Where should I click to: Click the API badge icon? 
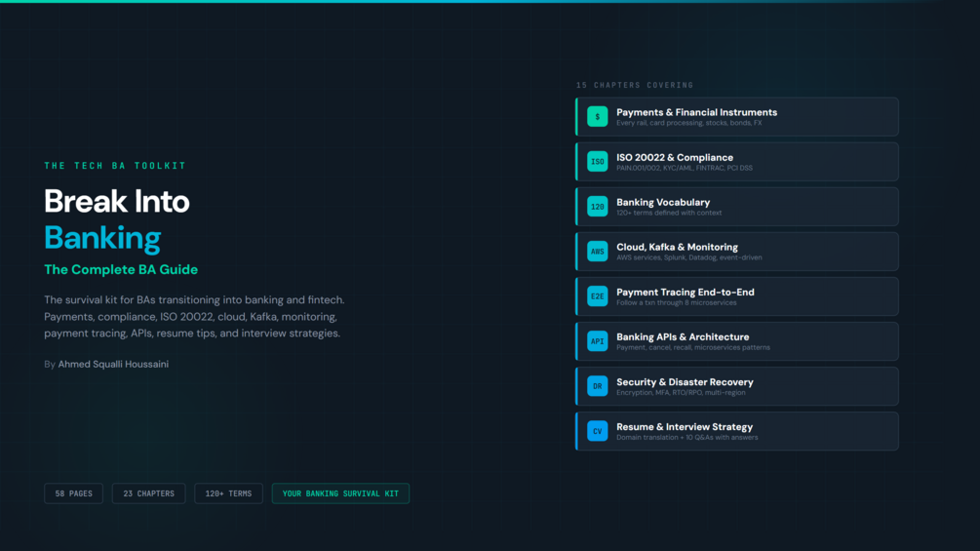(x=597, y=341)
